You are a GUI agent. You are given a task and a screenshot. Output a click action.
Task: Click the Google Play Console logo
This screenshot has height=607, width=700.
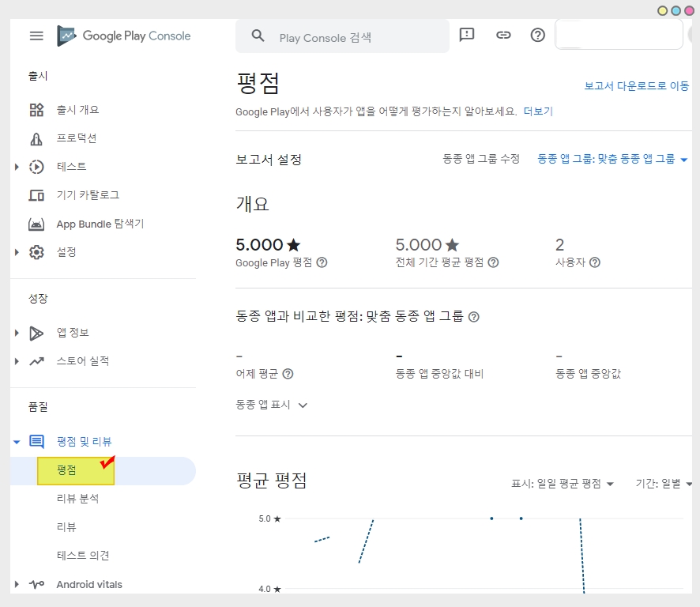pyautogui.click(x=124, y=36)
